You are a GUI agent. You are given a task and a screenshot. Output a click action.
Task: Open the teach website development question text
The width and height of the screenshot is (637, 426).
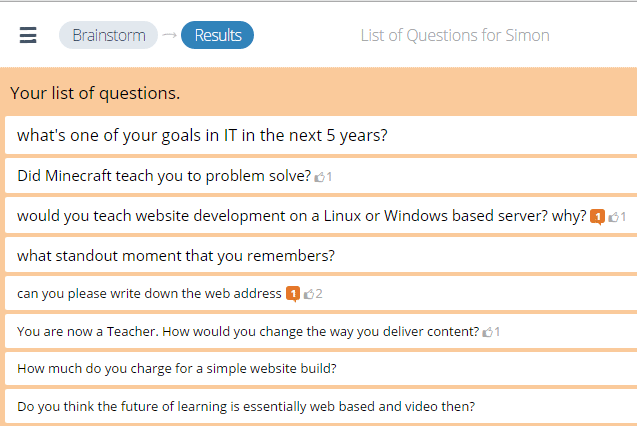[x=301, y=216]
